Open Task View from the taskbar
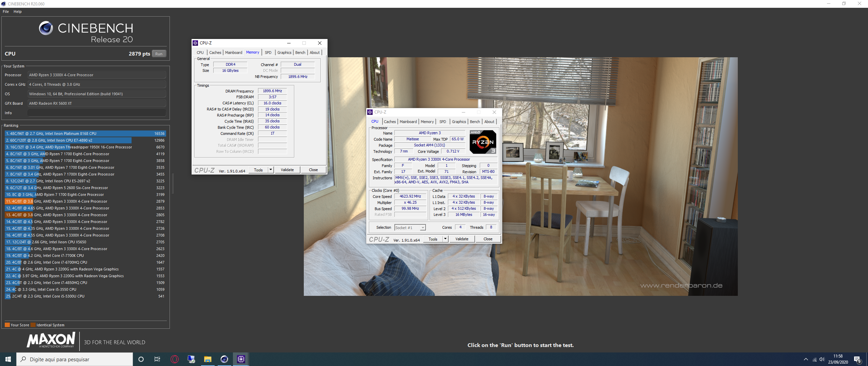 coord(157,359)
